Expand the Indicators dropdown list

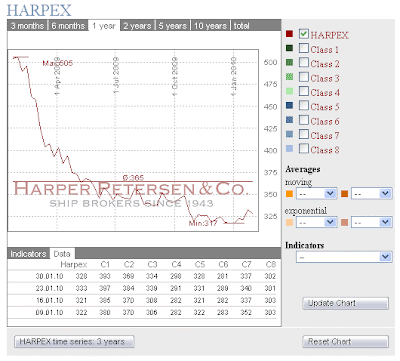[x=344, y=257]
